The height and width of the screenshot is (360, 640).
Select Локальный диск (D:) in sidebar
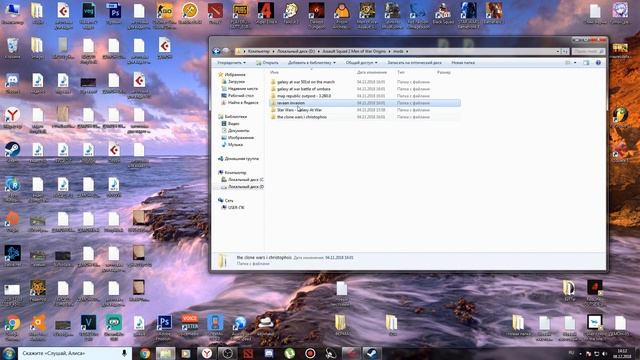(x=245, y=187)
